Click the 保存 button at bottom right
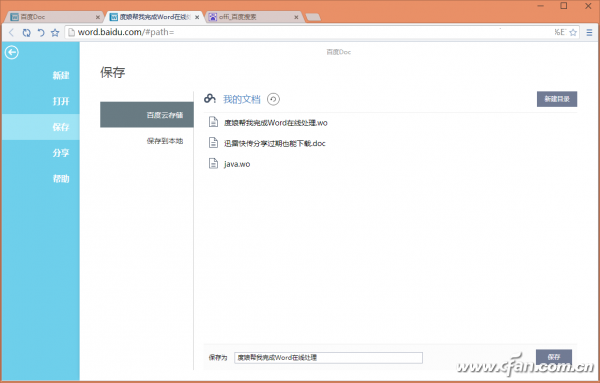 tap(554, 357)
